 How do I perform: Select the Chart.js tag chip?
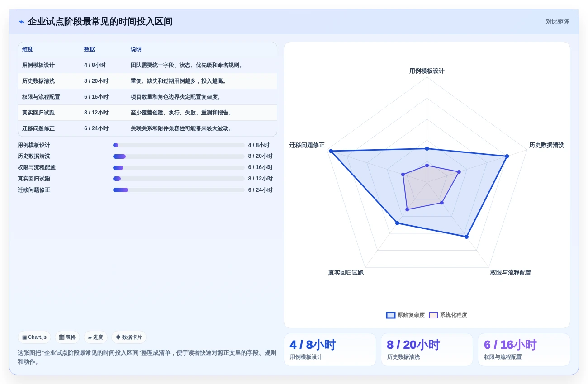point(34,337)
